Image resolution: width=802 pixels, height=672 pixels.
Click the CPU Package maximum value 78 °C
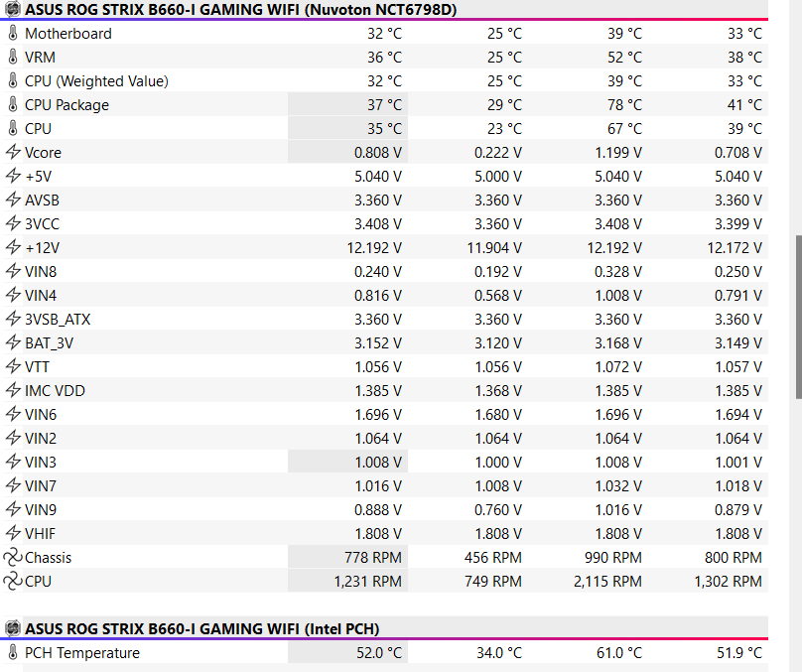click(x=624, y=105)
